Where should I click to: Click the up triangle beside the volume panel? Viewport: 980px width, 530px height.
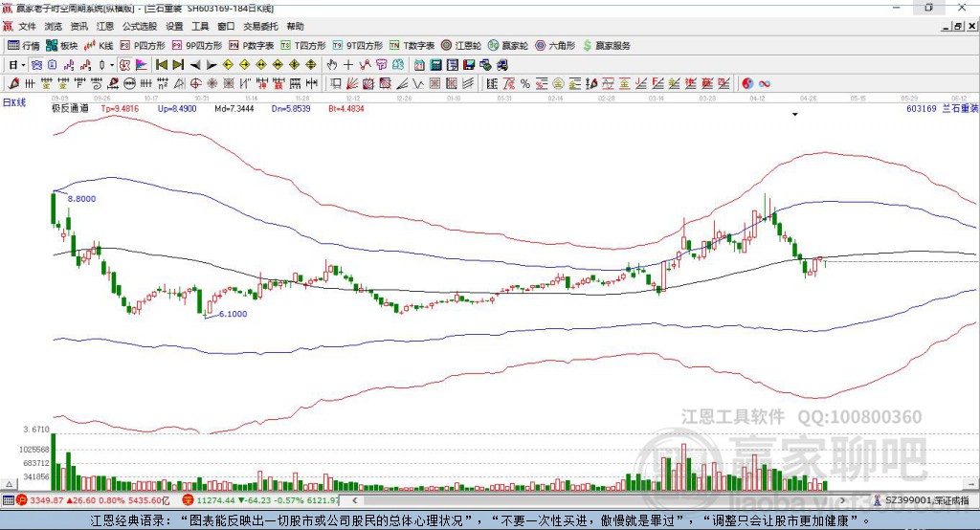point(9,484)
